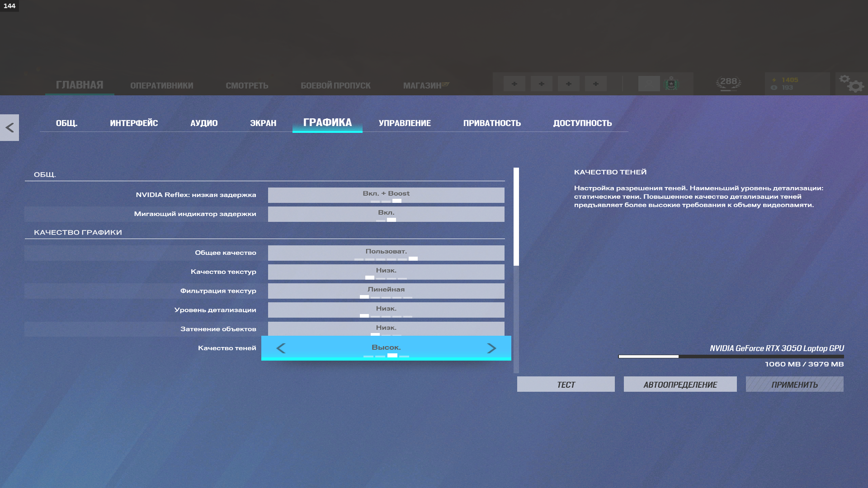Click the green rank badge emblem
The image size is (868, 488).
click(671, 84)
